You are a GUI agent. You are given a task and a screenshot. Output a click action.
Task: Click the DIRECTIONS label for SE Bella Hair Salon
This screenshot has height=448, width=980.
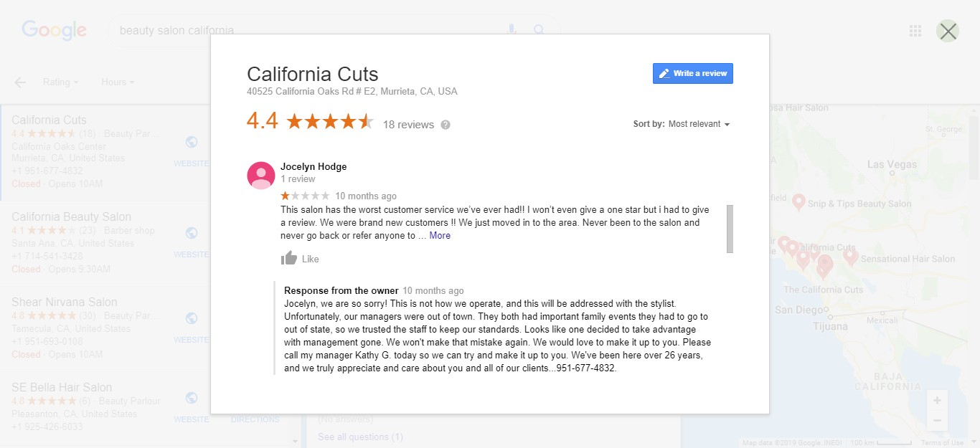pyautogui.click(x=255, y=419)
